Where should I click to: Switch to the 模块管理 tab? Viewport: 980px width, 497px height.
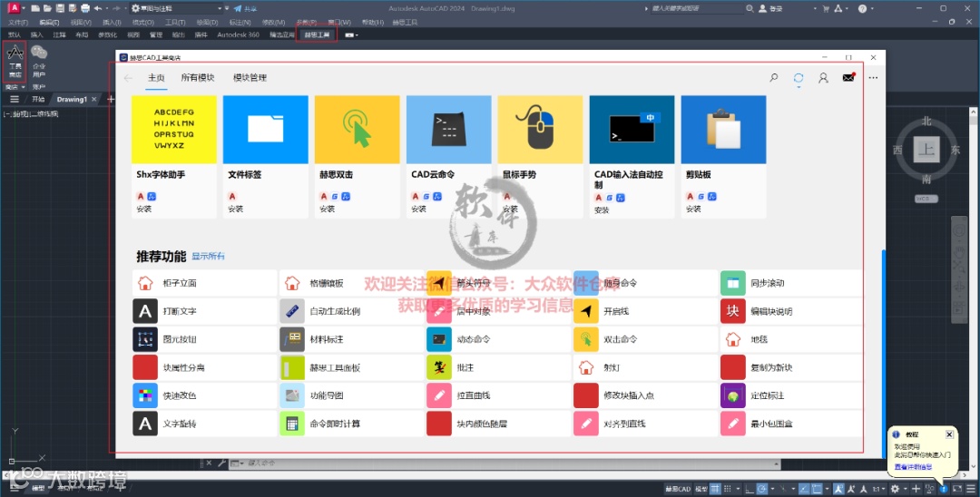click(250, 78)
